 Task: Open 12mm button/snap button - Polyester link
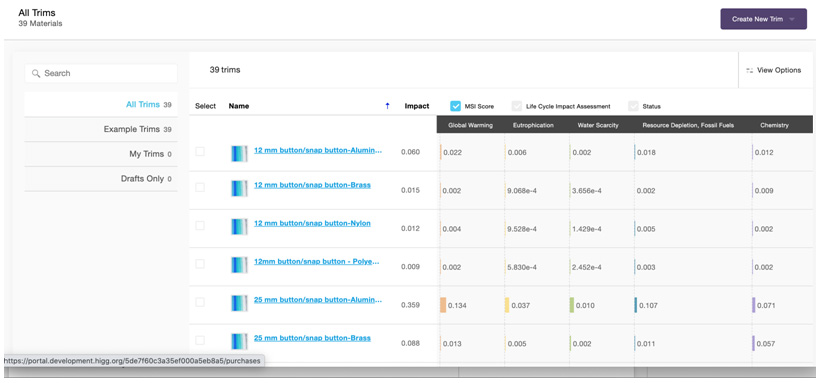316,261
